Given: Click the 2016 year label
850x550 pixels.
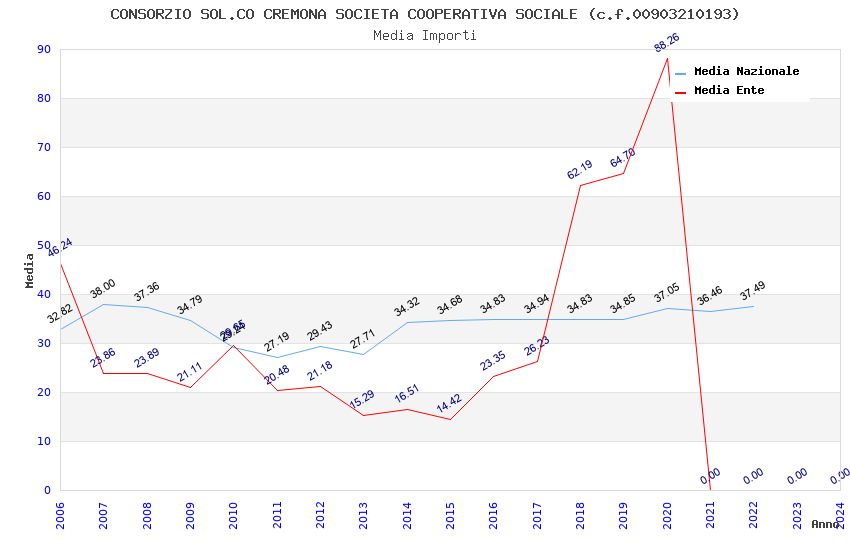Looking at the screenshot, I should [494, 515].
